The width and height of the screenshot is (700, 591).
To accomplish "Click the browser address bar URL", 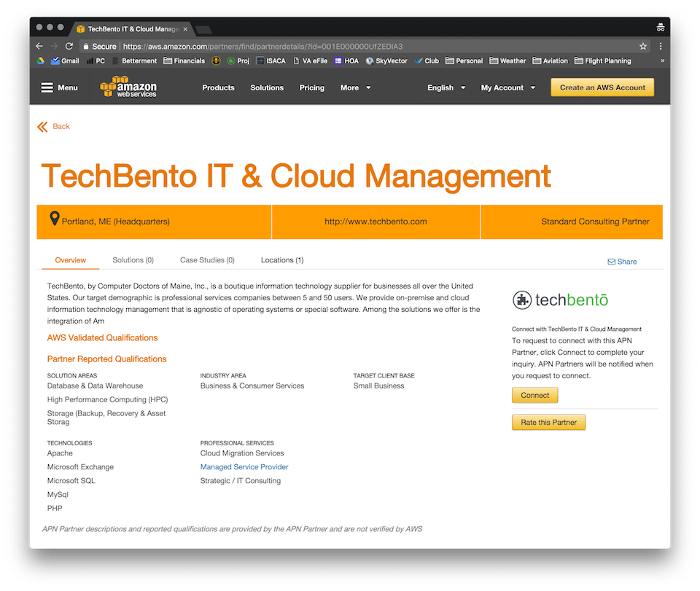I will 262,47.
